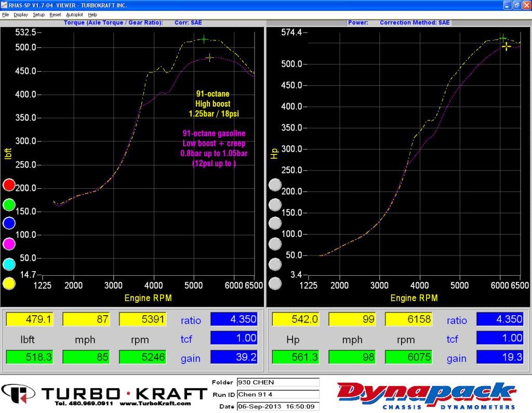Click bold yellow crosshair on Power curve
532x413 pixels.
click(x=506, y=46)
